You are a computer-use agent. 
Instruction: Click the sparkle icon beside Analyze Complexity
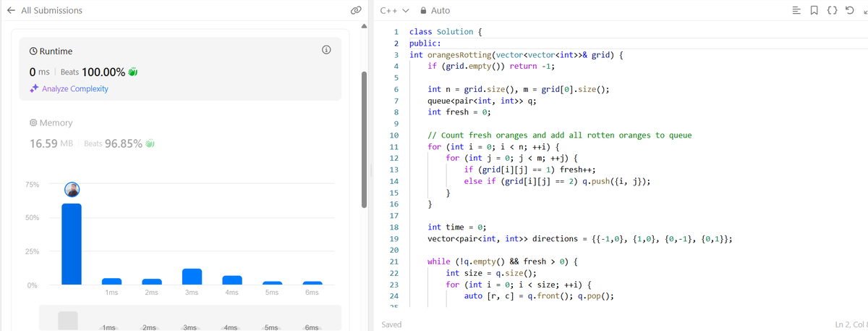34,88
